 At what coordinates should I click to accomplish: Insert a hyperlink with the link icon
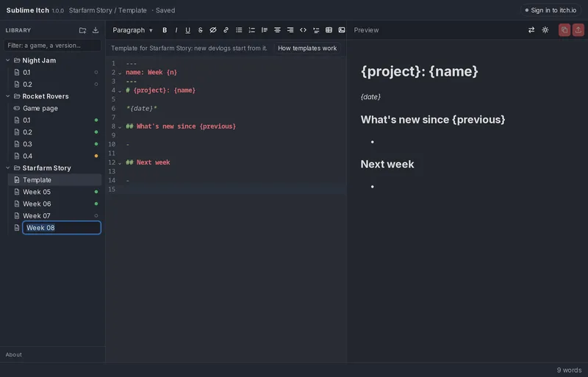tap(226, 30)
